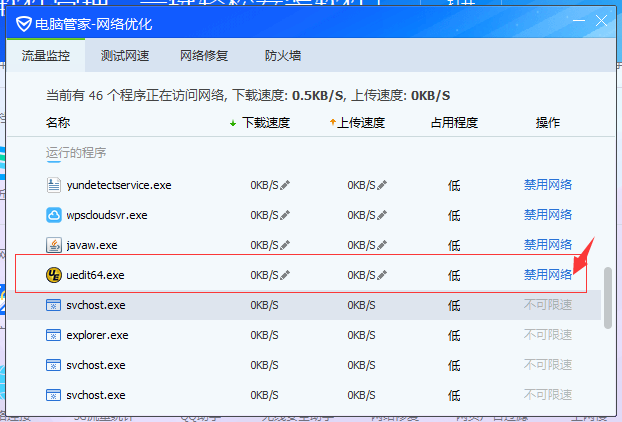Open the 防火墙 tab
This screenshot has height=422, width=622.
click(x=283, y=56)
